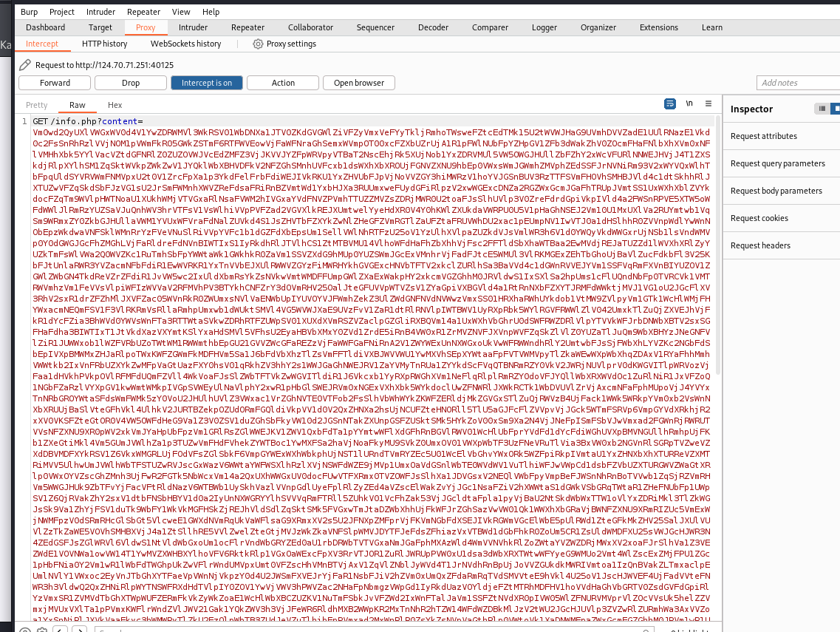Open the Logger tab
Viewport: 840px width, 632px height.
coord(544,27)
